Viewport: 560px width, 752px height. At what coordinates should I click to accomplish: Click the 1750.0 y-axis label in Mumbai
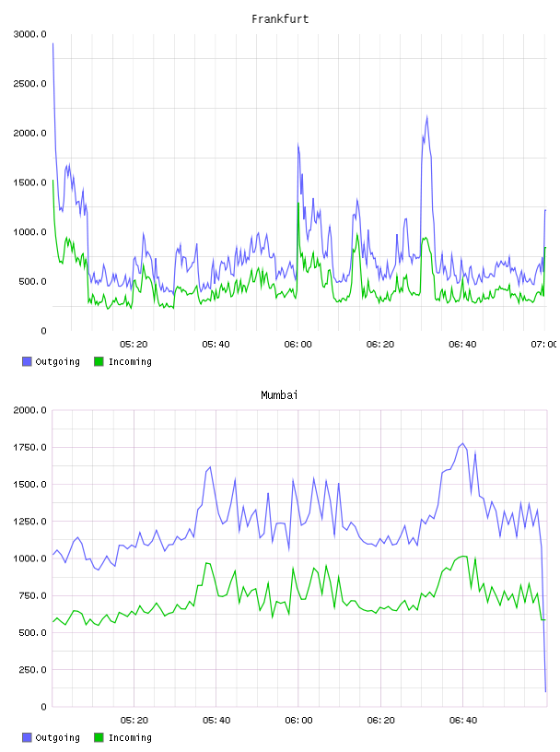pos(30,448)
